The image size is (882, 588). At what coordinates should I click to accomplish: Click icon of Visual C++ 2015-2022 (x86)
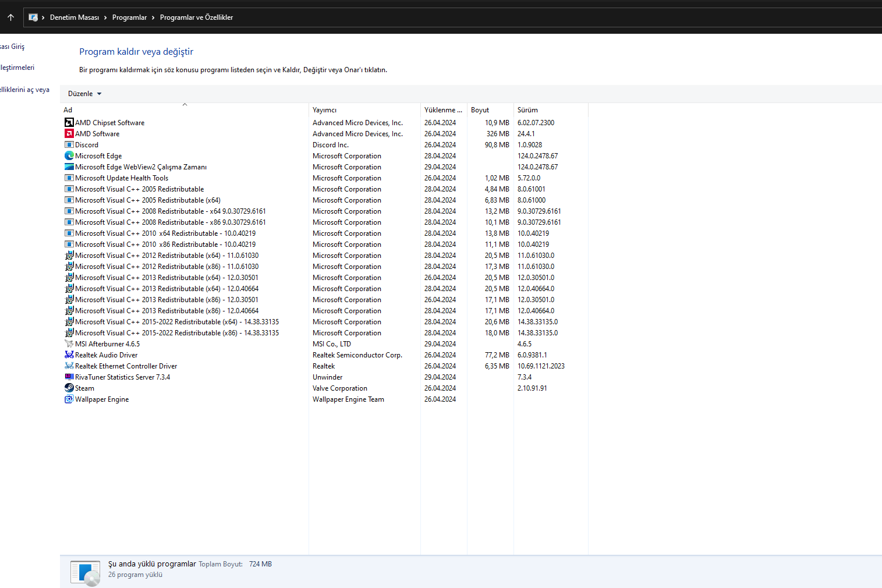[x=69, y=333]
